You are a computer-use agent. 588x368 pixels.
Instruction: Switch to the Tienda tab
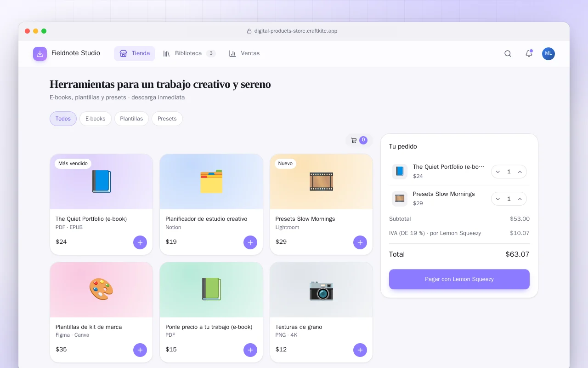[x=135, y=53]
